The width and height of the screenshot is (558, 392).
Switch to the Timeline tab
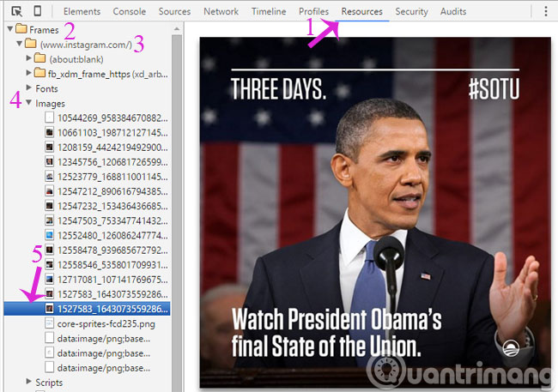tap(269, 11)
